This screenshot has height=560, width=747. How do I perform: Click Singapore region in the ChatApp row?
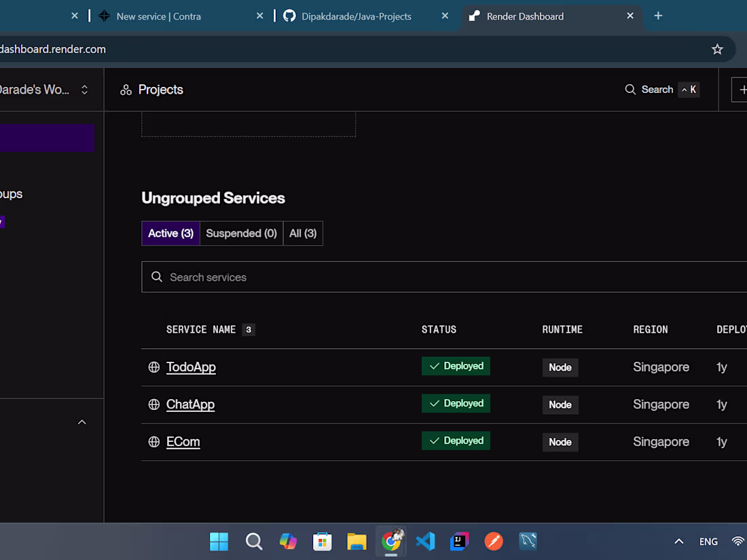[x=661, y=405]
